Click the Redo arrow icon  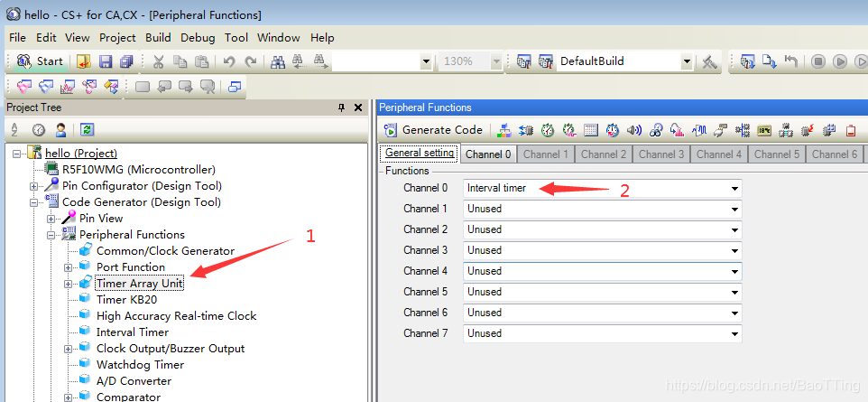pyautogui.click(x=251, y=61)
